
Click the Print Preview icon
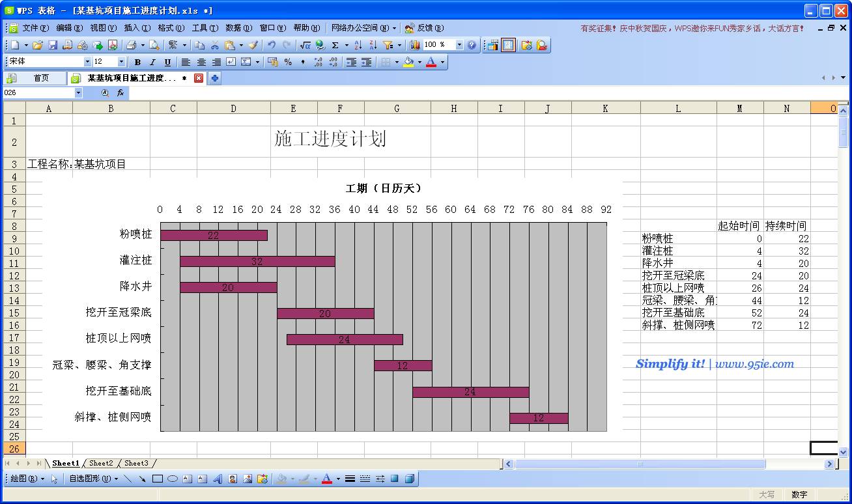pos(154,45)
